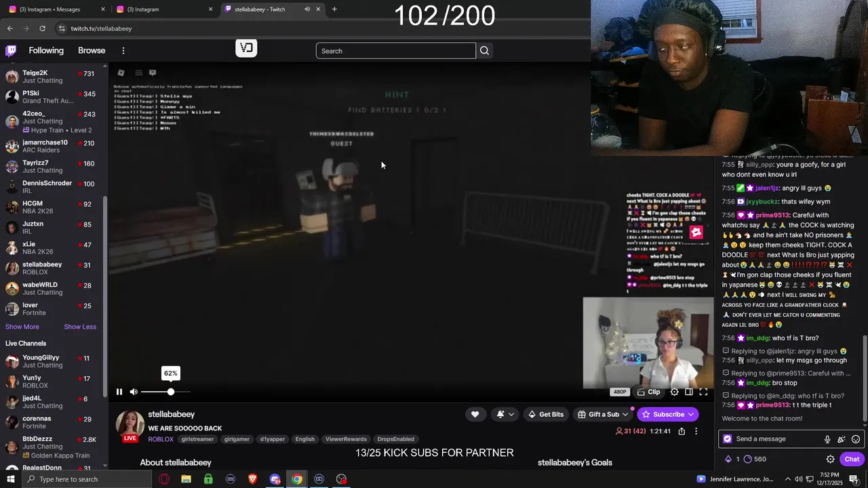Open the Brave browser from the taskbar
Screen dimensions: 868x488
(252, 479)
